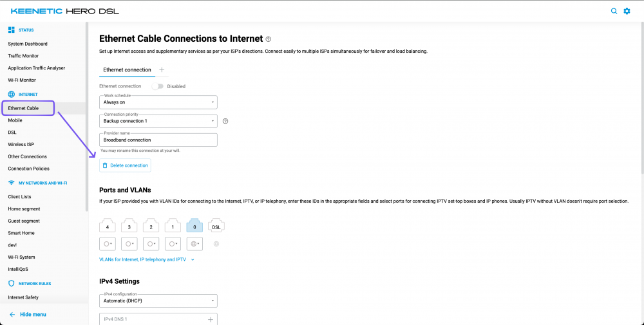Viewport: 644px width, 325px height.
Task: Click the Provider name input field
Action: click(159, 140)
